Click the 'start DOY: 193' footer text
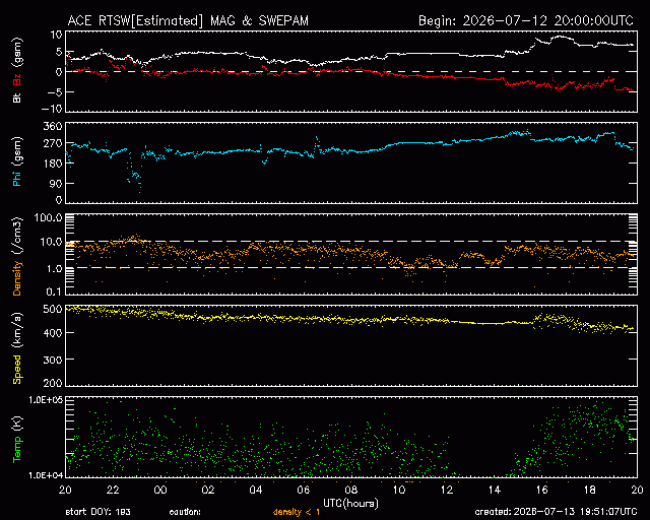Viewport: 650px width, 520px height. (x=98, y=512)
